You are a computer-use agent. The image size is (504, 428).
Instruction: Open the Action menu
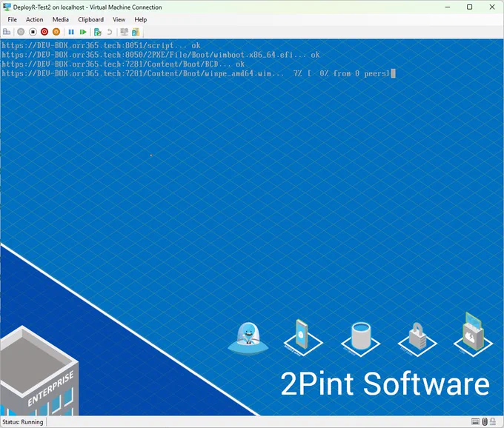34,19
